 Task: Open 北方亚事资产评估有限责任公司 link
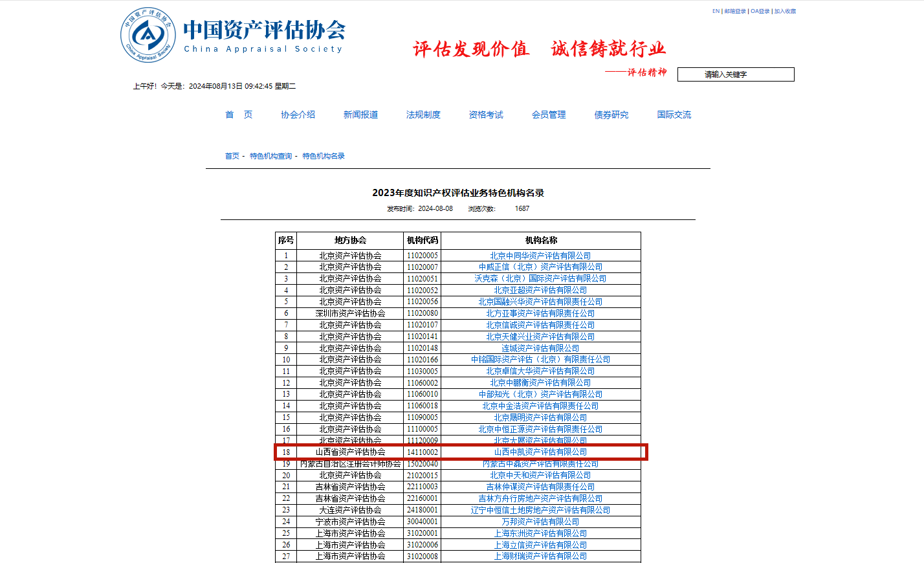540,313
